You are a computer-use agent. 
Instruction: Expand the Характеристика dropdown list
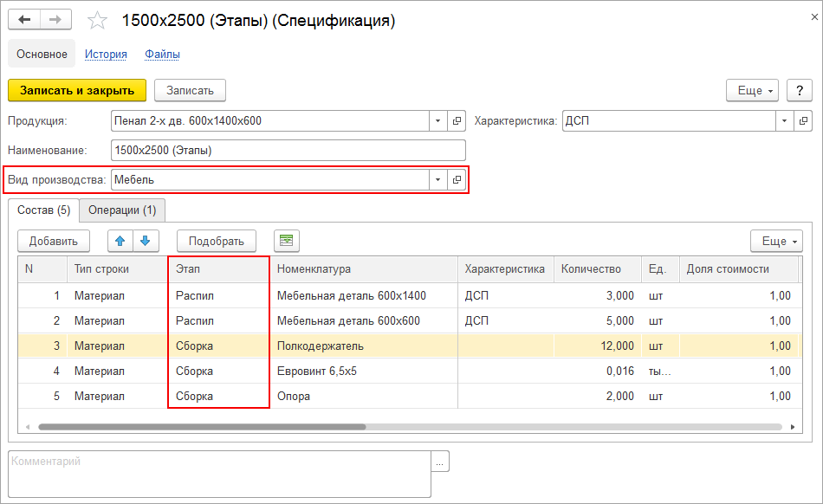tap(784, 121)
